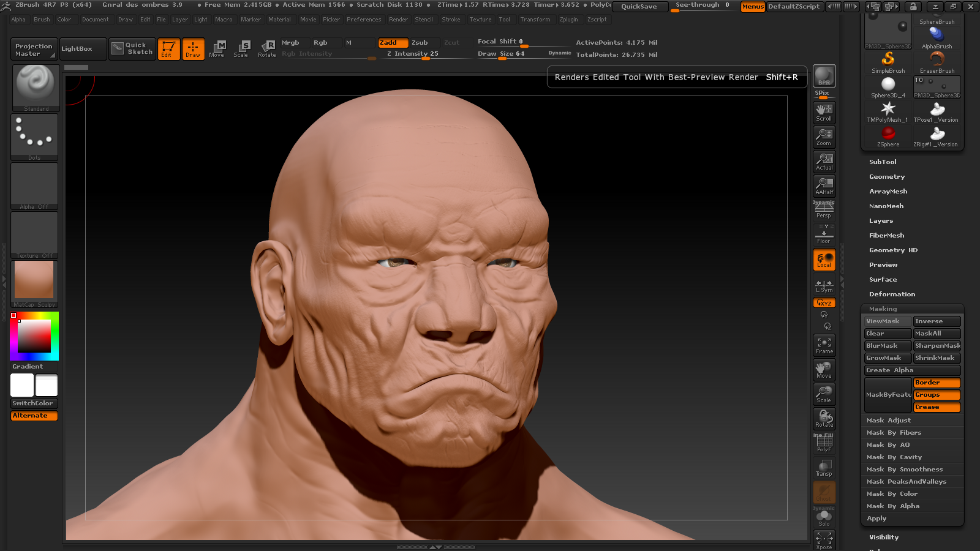This screenshot has width=980, height=551.
Task: Toggle Persp perspective view
Action: coord(824,210)
